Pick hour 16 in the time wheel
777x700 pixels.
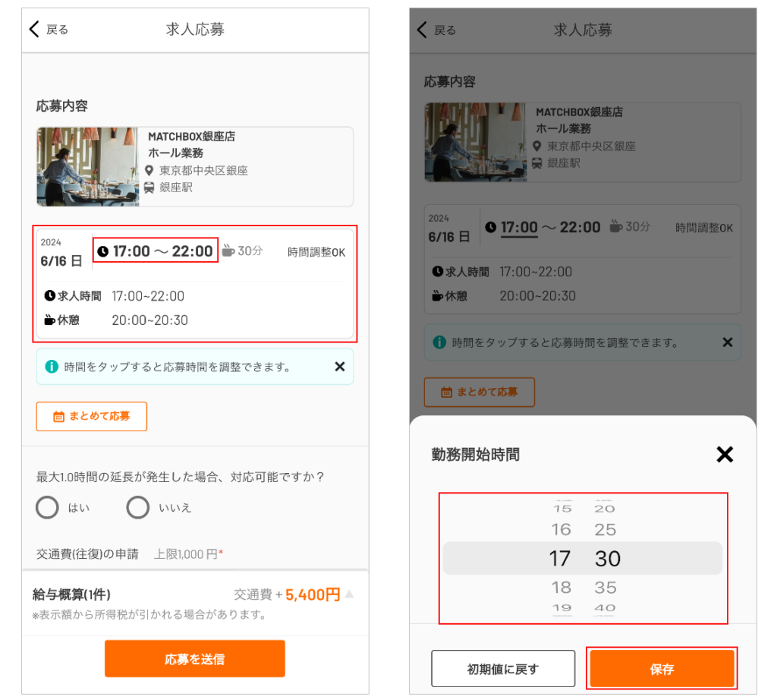(561, 529)
